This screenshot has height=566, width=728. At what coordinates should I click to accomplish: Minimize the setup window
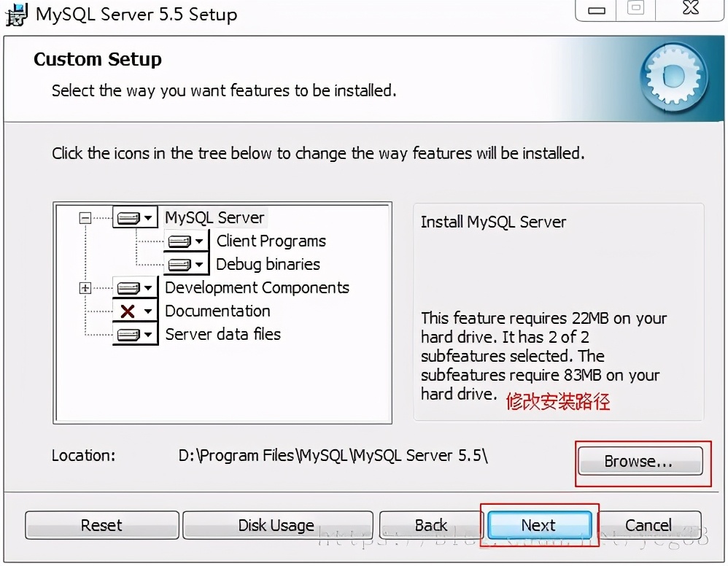click(596, 9)
